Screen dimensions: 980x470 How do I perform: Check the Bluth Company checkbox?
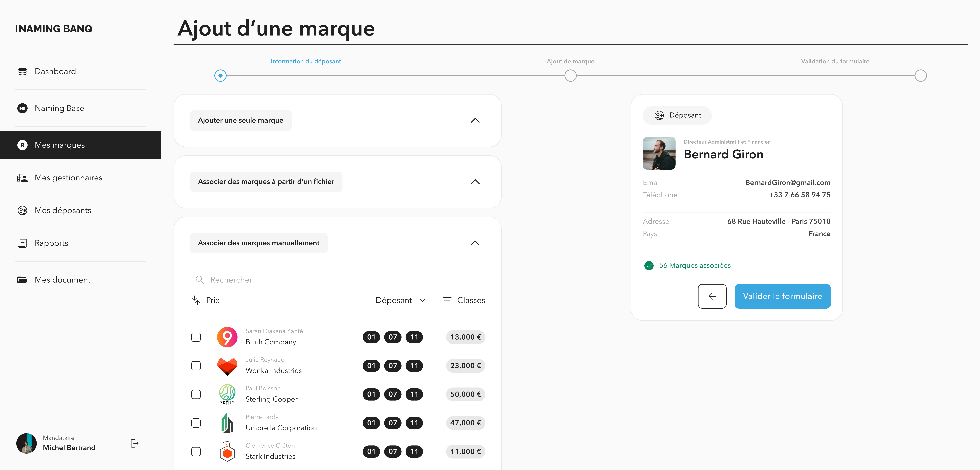click(x=196, y=337)
